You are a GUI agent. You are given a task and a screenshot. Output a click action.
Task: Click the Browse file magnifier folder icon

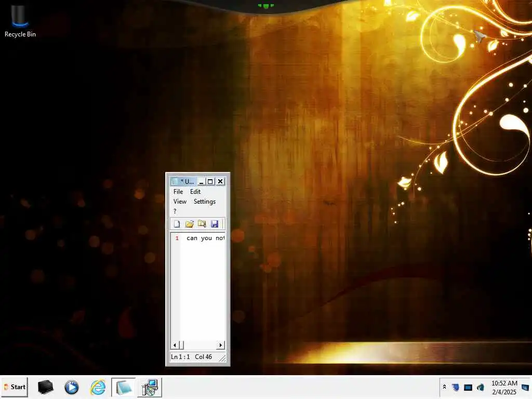[x=202, y=224]
